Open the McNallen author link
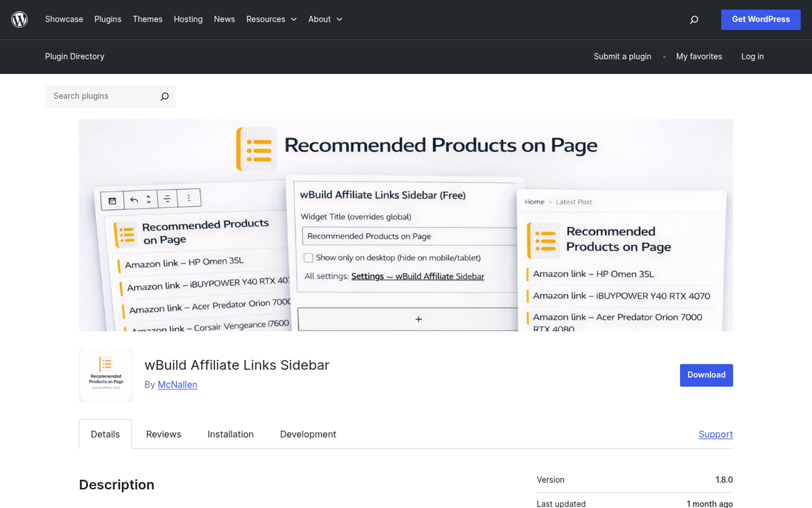The height and width of the screenshot is (508, 812). click(177, 384)
